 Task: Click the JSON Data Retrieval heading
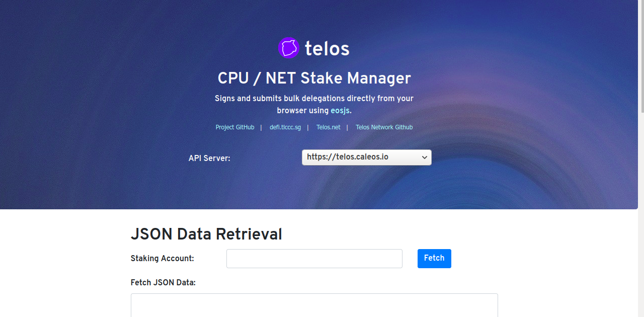click(206, 234)
